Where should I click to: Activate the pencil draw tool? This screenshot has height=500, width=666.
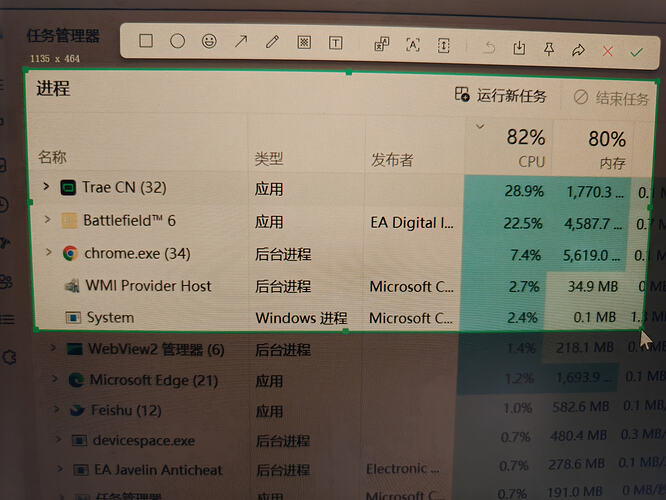(272, 42)
